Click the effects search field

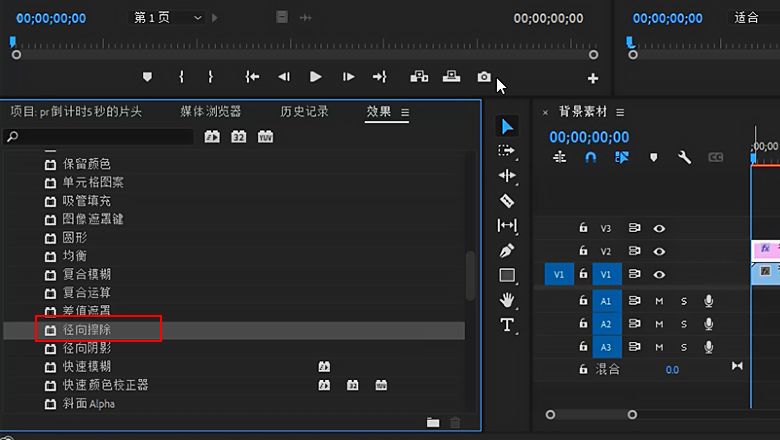point(98,136)
